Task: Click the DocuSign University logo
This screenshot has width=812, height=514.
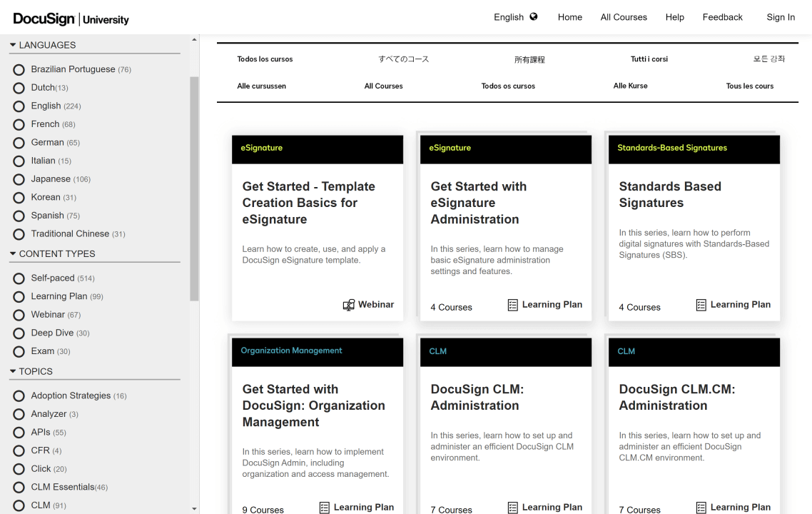Action: [x=70, y=19]
